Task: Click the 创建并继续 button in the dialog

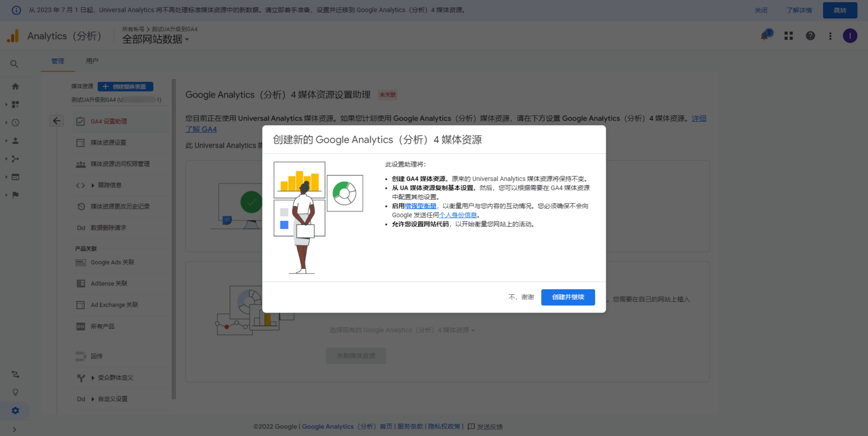Action: [x=568, y=297]
